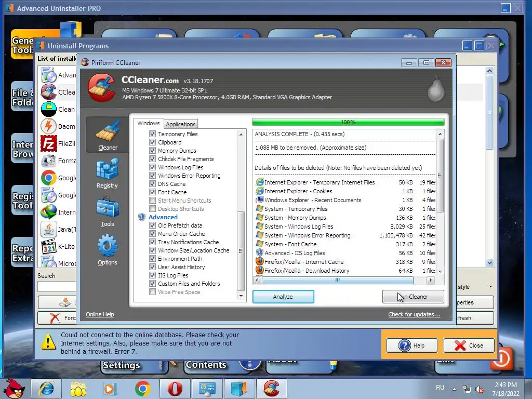Toggle Windows Log Files checkbox
The height and width of the screenshot is (399, 532).
coord(152,167)
